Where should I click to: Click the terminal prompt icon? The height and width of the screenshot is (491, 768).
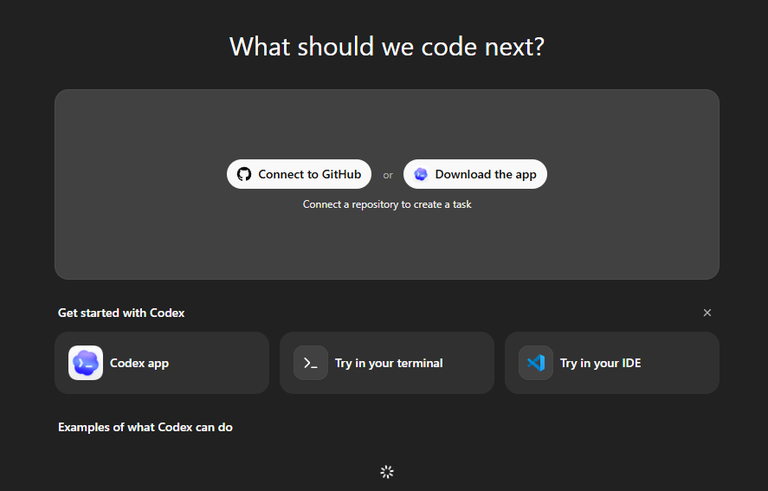click(311, 363)
